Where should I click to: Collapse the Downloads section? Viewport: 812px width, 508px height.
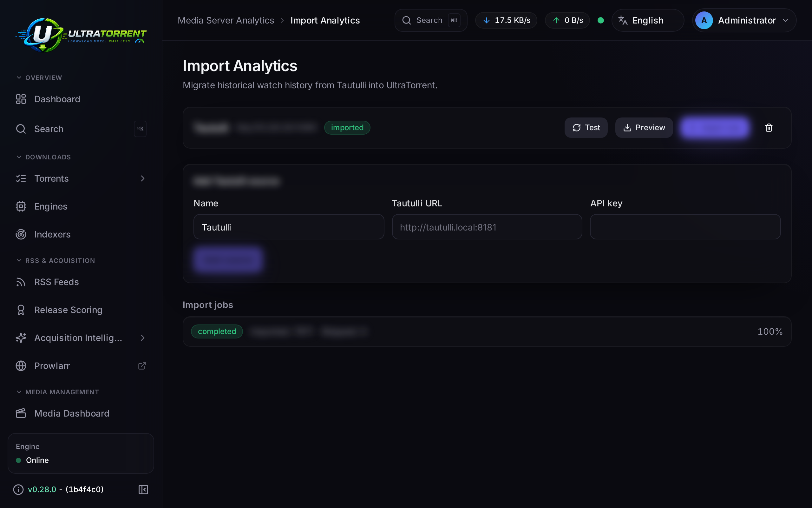(x=44, y=157)
